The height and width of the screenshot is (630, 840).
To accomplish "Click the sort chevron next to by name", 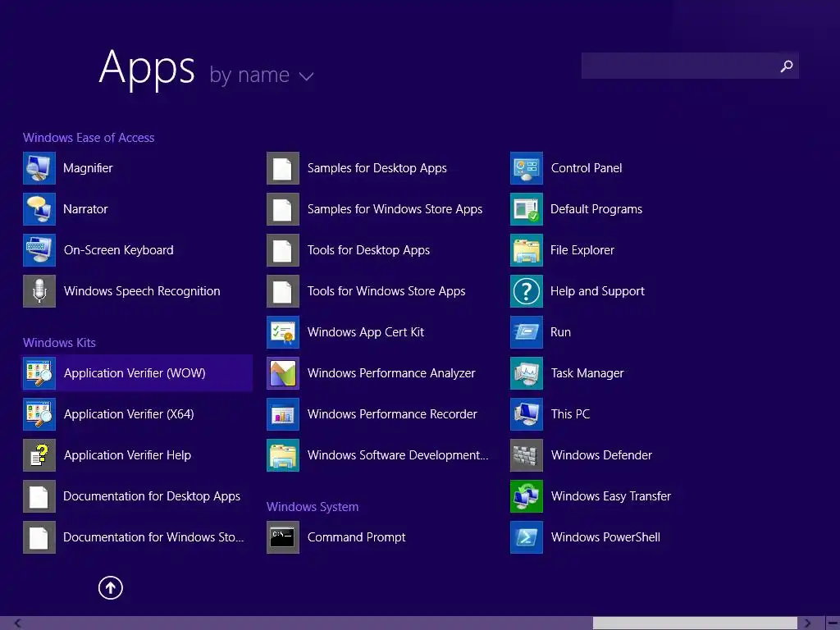I will click(307, 76).
